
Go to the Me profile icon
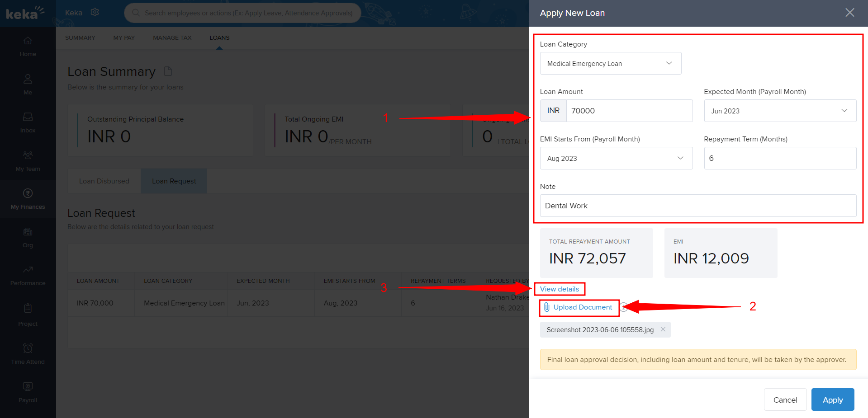28,84
